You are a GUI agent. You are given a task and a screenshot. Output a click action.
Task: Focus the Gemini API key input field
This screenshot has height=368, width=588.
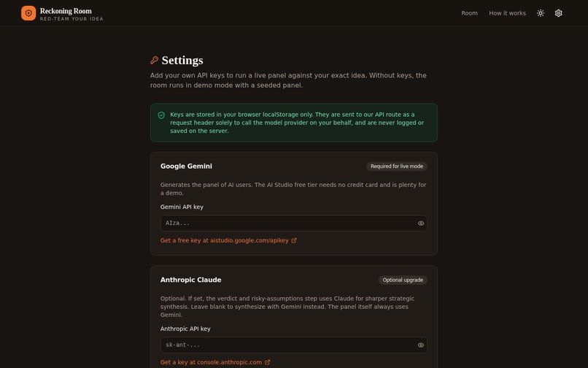[293, 223]
